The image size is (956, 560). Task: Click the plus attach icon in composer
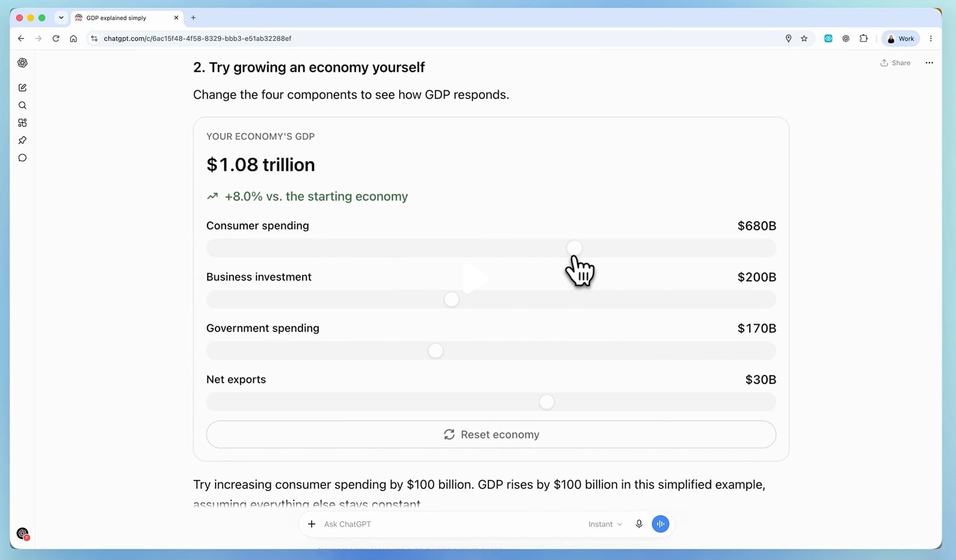pos(312,524)
